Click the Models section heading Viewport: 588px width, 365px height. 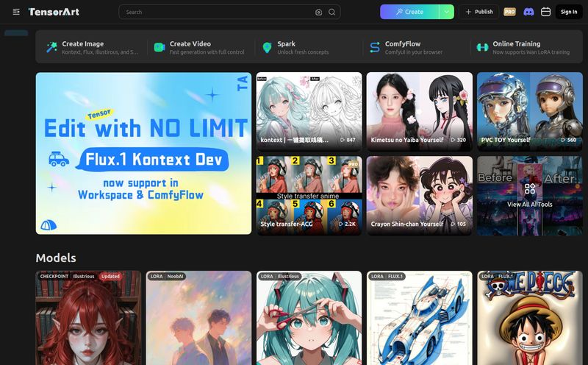(56, 258)
